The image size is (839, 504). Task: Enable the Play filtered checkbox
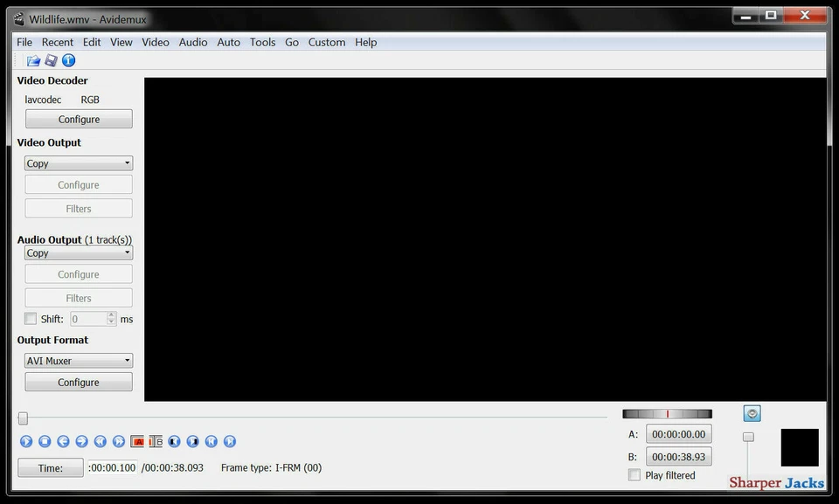634,474
